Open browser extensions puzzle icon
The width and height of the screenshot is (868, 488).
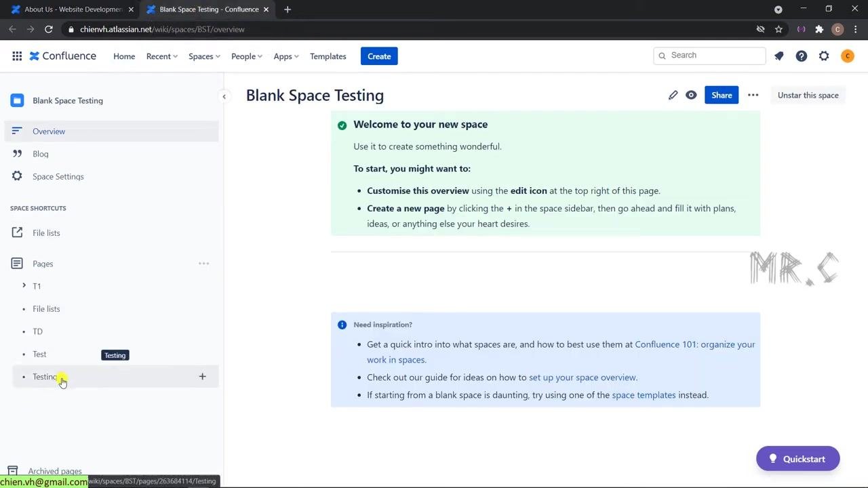[x=819, y=29]
